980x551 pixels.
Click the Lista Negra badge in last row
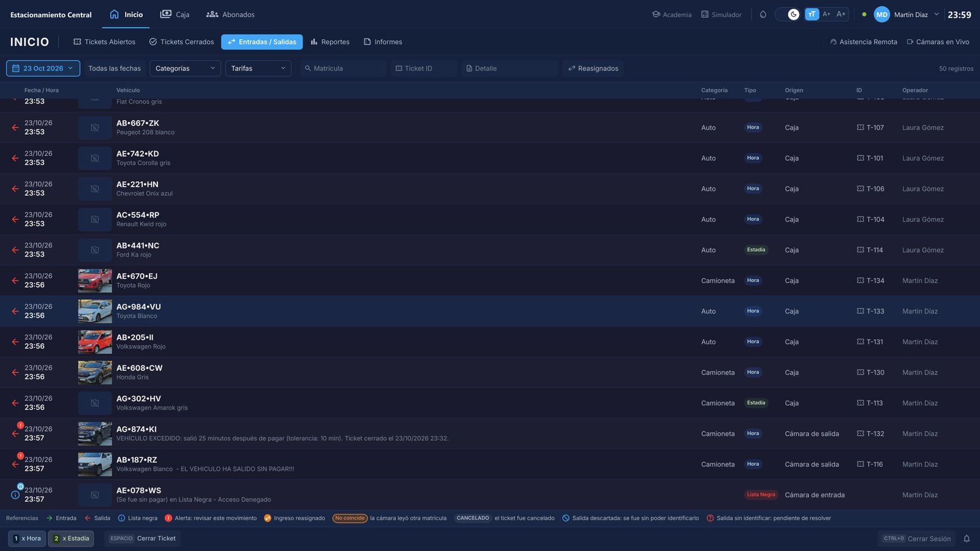[761, 495]
